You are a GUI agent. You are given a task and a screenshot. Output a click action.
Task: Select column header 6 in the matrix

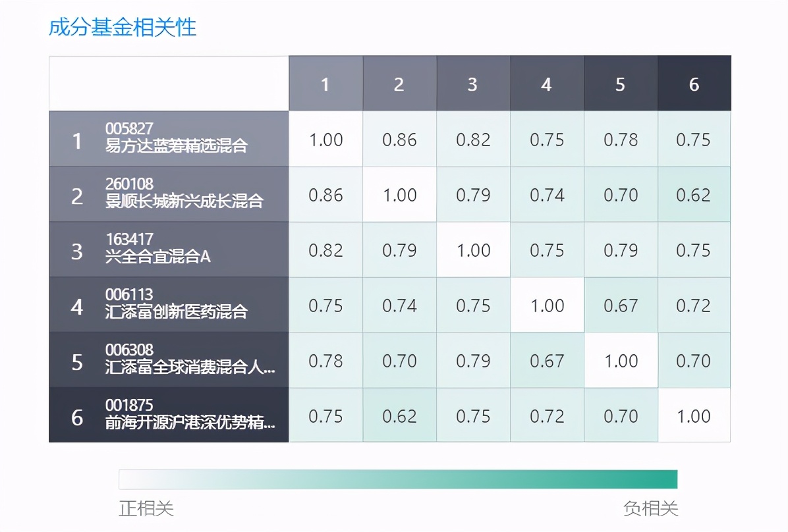[694, 84]
